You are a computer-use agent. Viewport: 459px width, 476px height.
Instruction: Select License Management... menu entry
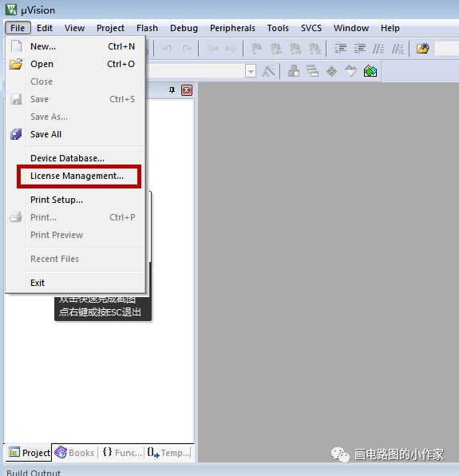[75, 176]
